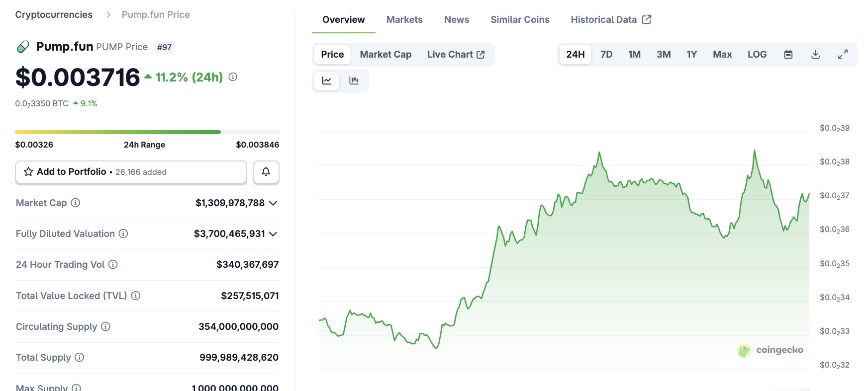Click the breadcrumb chevron separator
This screenshot has height=391, width=868.
(x=108, y=15)
